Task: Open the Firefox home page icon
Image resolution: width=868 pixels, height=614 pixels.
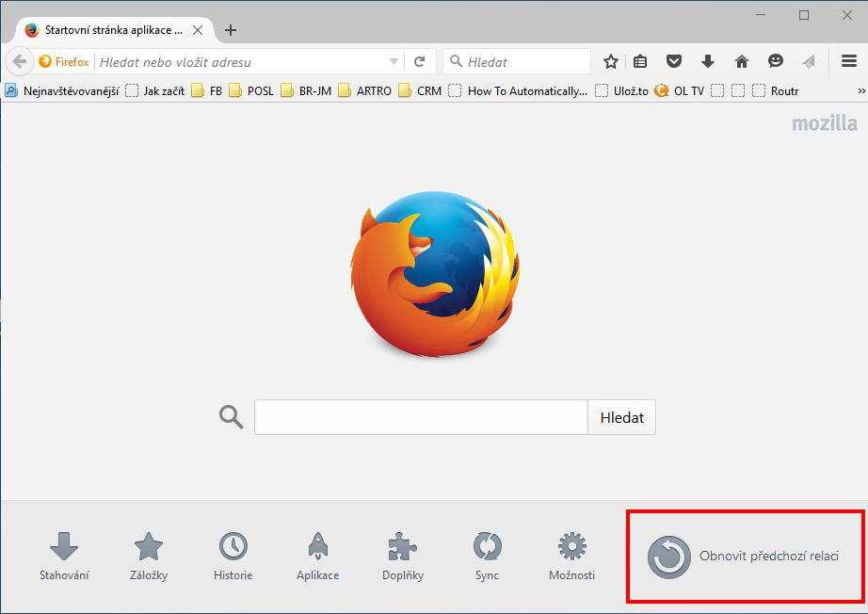Action: pos(741,60)
